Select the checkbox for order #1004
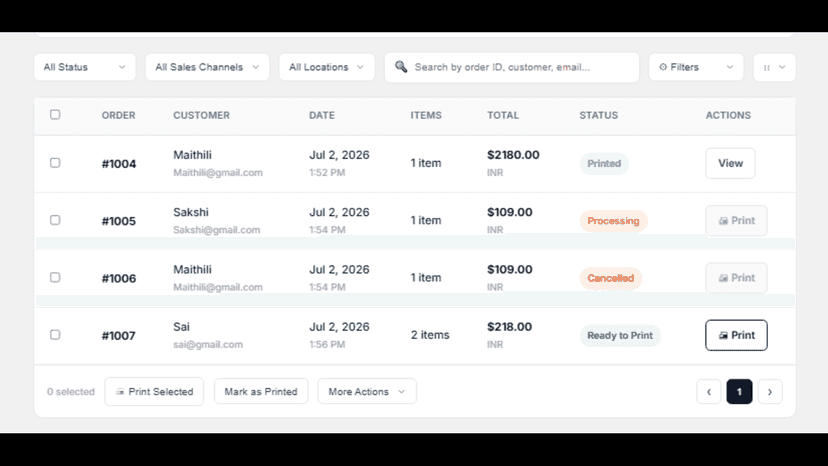 click(55, 163)
